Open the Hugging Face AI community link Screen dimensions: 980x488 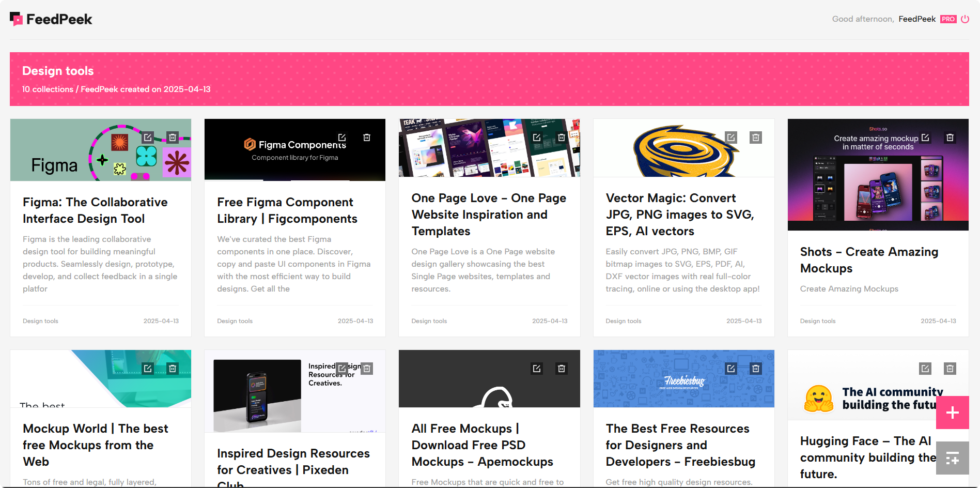867,457
